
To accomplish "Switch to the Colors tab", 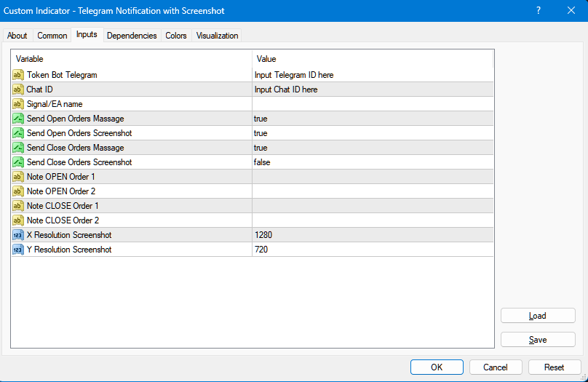I will pyautogui.click(x=176, y=36).
